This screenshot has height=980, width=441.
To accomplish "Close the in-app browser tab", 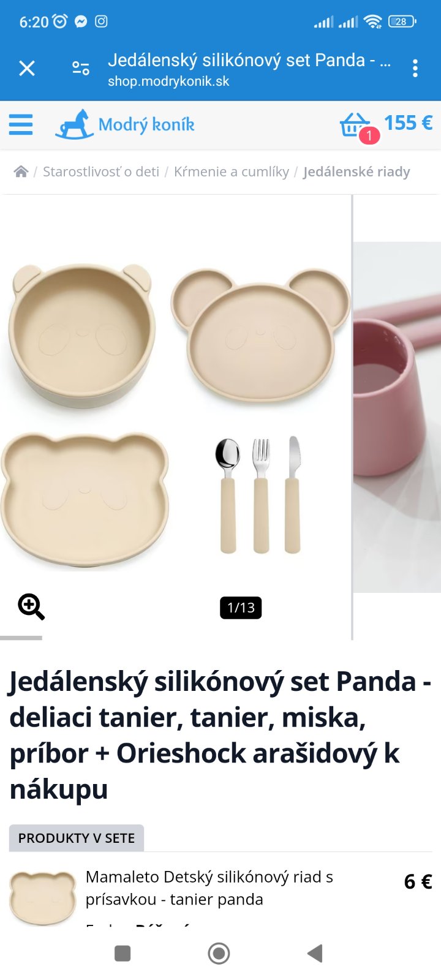I will pos(27,68).
